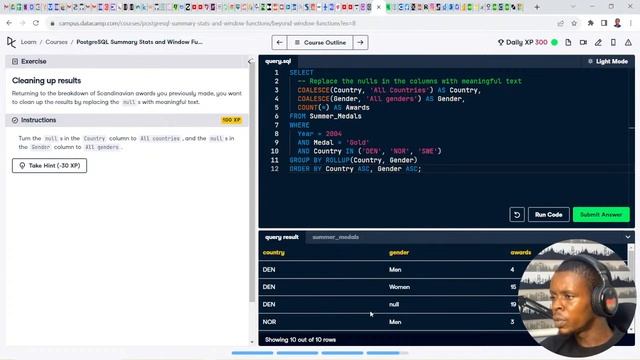Click the mobile phone icon in header
Viewport: 640px width, 360px height.
click(x=613, y=42)
